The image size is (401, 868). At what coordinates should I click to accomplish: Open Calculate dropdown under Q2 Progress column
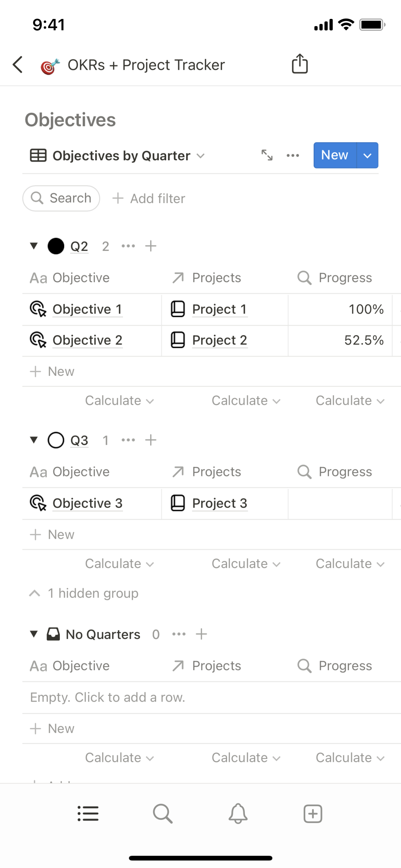[x=350, y=401]
